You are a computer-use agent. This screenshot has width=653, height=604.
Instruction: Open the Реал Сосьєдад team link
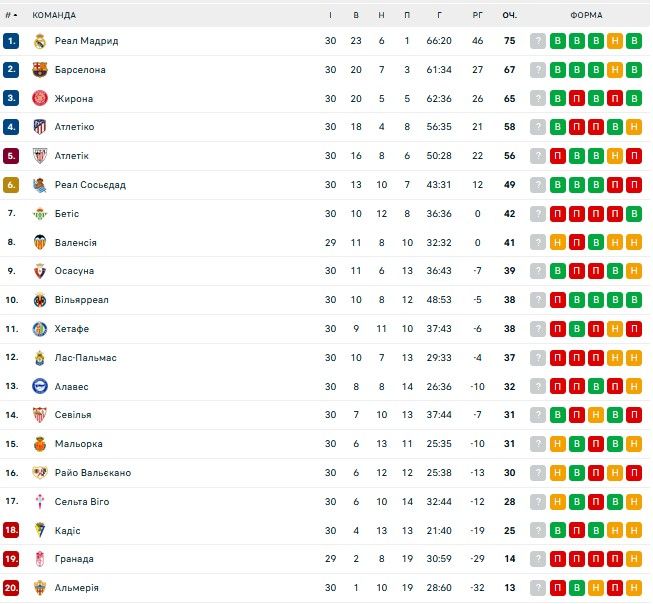(90, 185)
